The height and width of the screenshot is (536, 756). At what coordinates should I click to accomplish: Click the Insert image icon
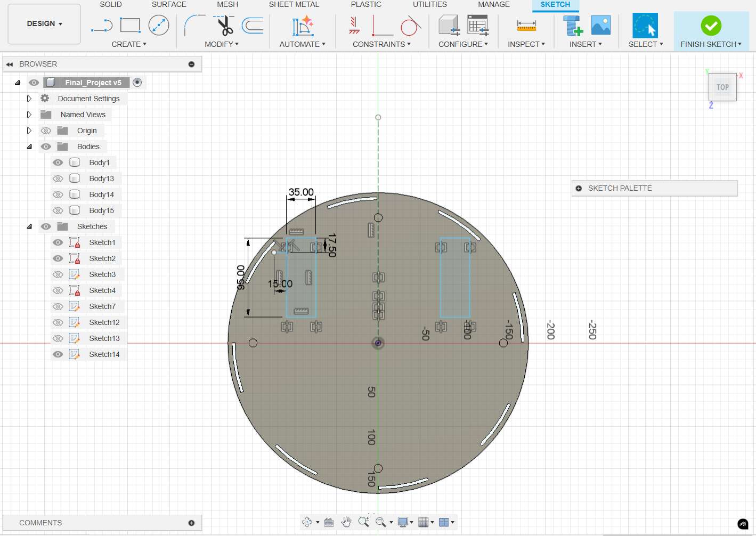[600, 25]
